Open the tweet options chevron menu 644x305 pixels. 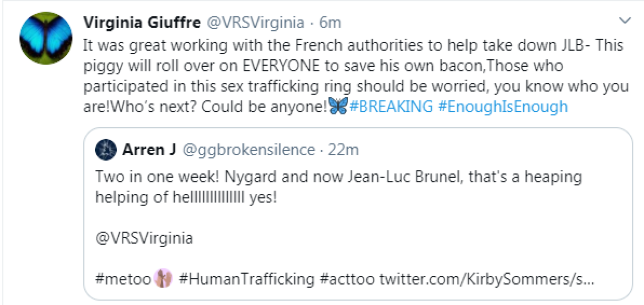[625, 21]
